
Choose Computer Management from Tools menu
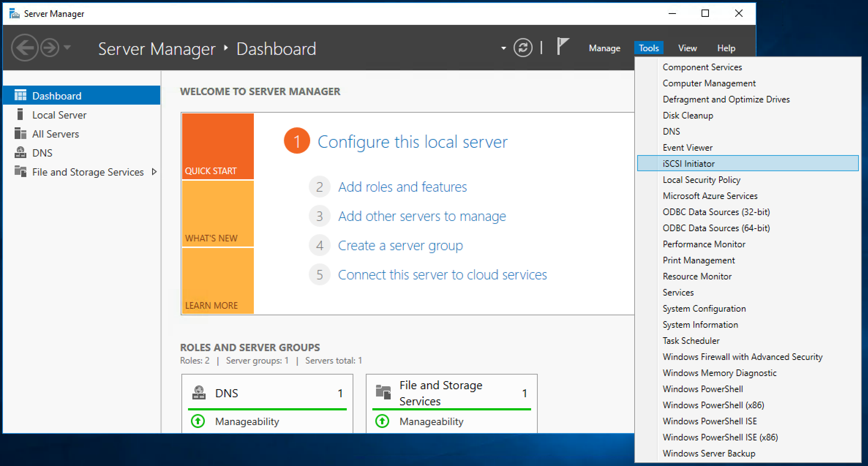click(748, 83)
